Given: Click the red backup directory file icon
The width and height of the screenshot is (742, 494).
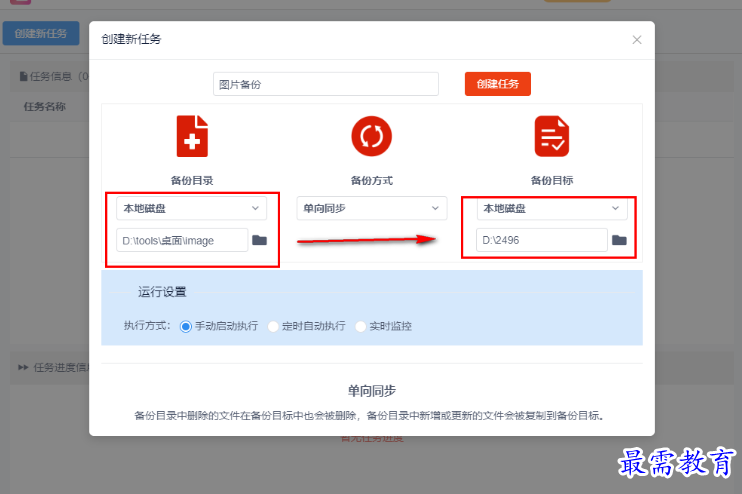Looking at the screenshot, I should pyautogui.click(x=192, y=136).
